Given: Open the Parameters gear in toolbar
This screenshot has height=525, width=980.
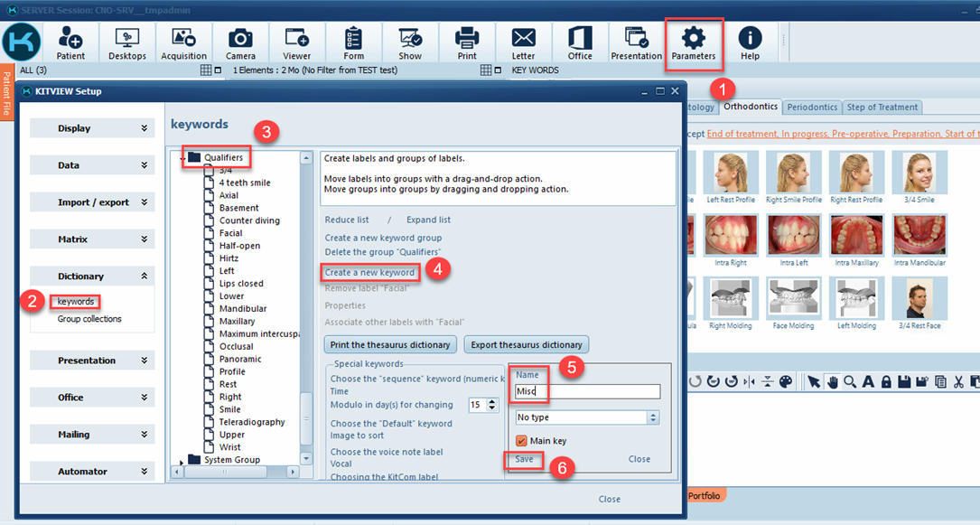Looking at the screenshot, I should click(693, 43).
